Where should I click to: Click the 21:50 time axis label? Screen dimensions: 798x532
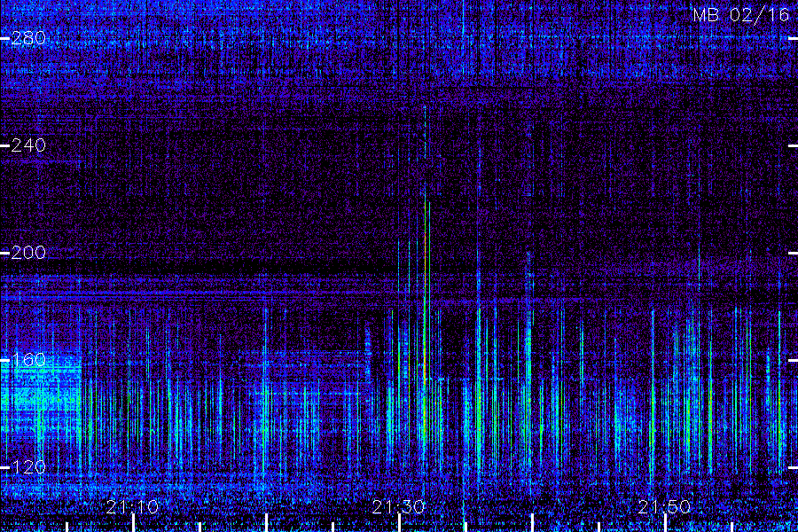[665, 506]
